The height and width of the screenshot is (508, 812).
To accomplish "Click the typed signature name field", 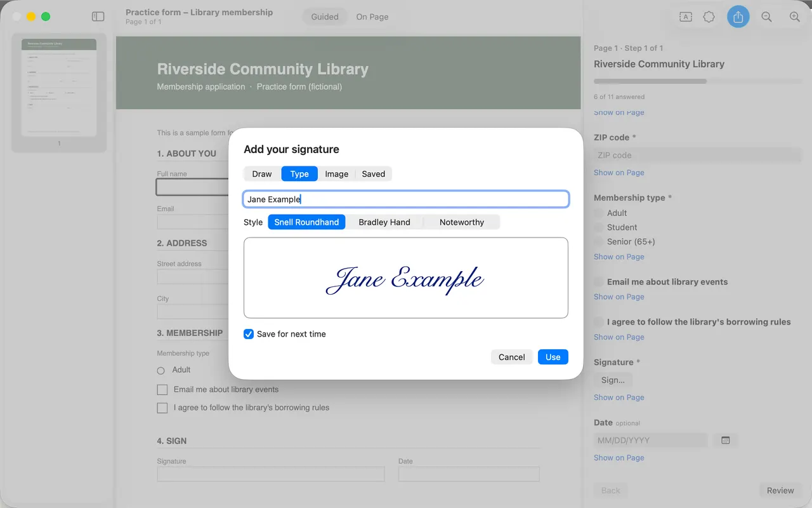I will [x=406, y=199].
